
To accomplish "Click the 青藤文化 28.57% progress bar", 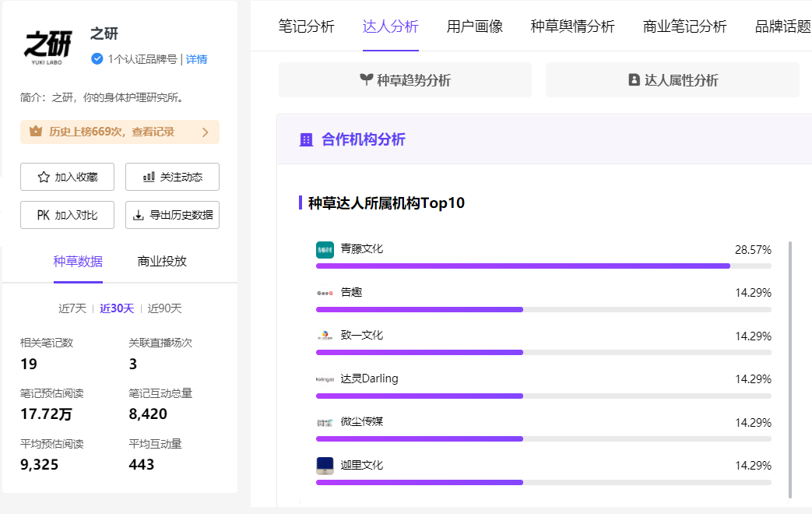I will 523,266.
